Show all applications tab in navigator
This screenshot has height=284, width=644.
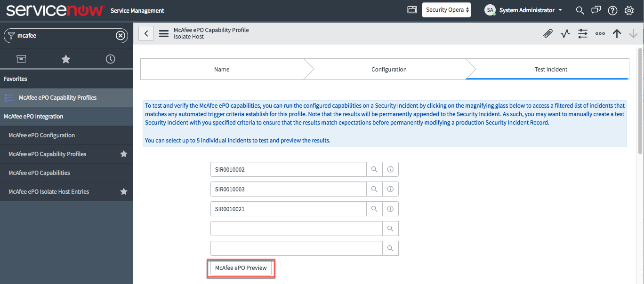(22, 59)
